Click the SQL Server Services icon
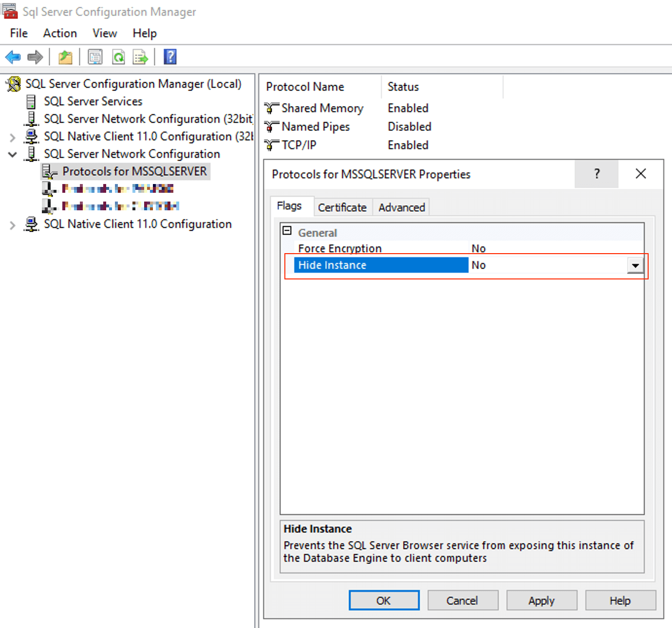This screenshot has width=672, height=628. pyautogui.click(x=31, y=101)
